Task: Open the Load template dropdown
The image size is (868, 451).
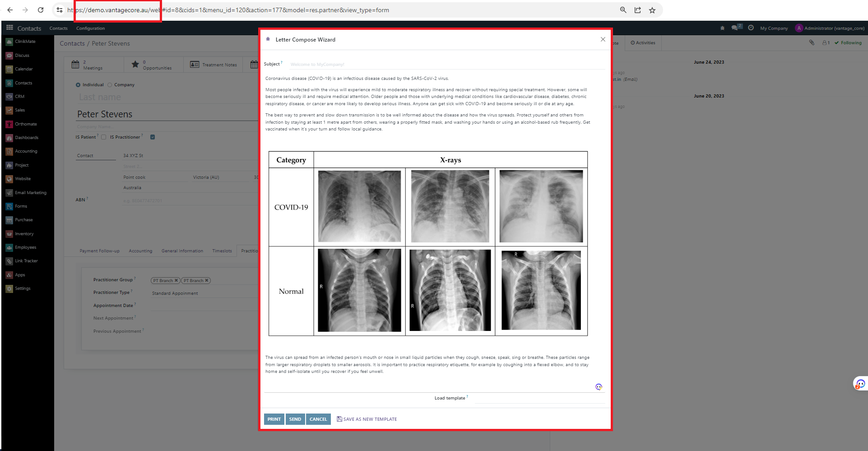Action: click(539, 398)
